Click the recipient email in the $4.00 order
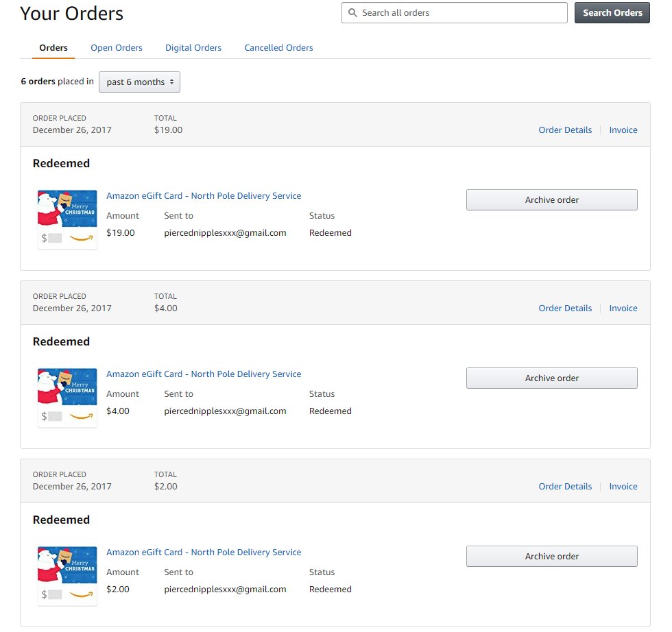 point(225,411)
